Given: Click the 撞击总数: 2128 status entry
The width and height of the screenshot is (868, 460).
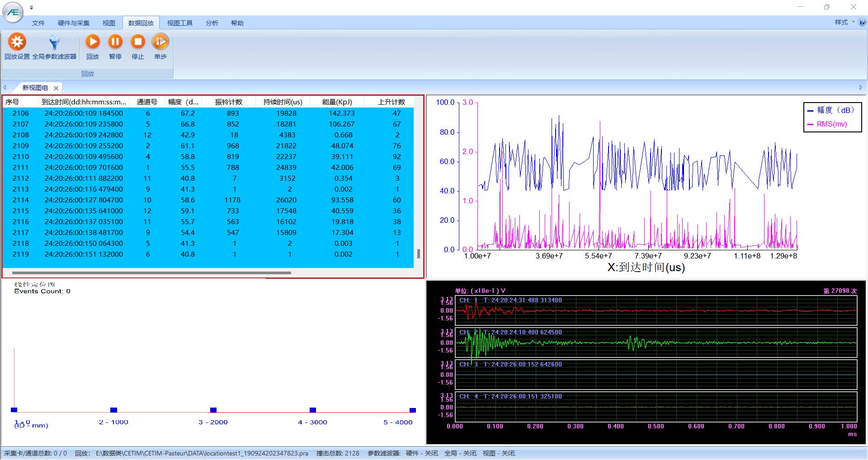Looking at the screenshot, I should point(338,453).
